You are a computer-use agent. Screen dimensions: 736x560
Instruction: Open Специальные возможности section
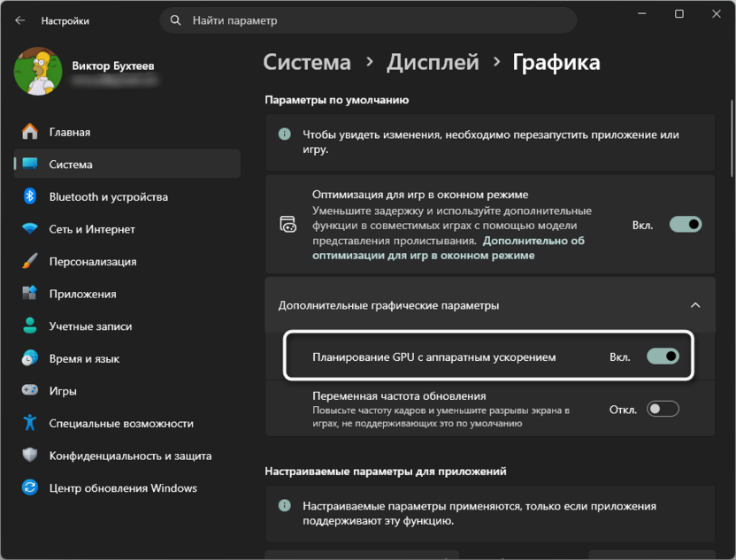[x=127, y=423]
